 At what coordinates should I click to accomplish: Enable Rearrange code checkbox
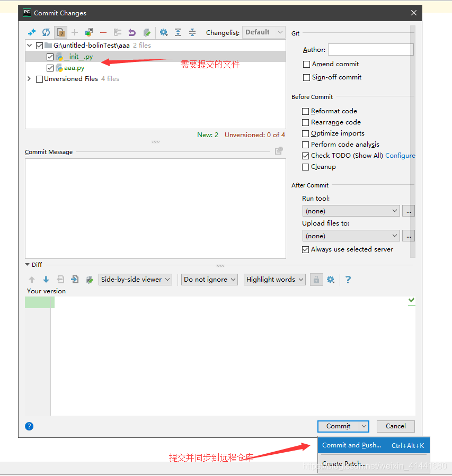(306, 122)
